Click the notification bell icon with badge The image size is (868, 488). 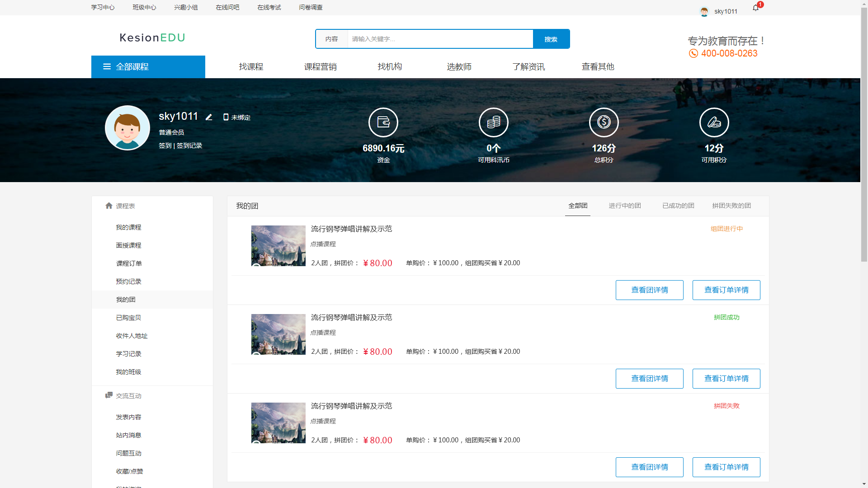755,8
